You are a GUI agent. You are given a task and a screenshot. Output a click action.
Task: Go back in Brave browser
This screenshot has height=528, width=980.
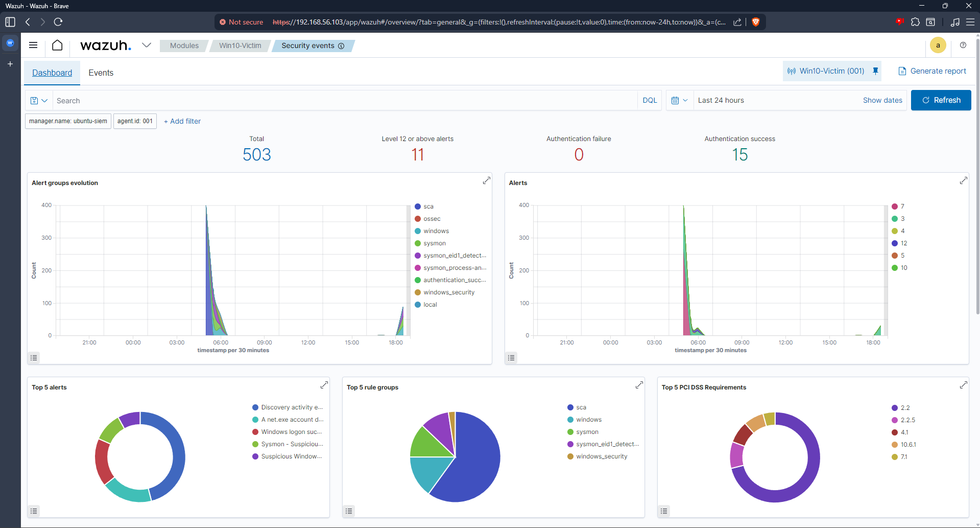28,22
